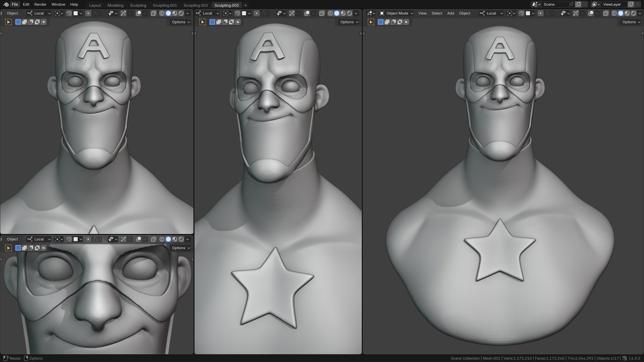The width and height of the screenshot is (644, 362).
Task: Click Select Box tool icon in bottom-left viewport
Action: (x=8, y=248)
